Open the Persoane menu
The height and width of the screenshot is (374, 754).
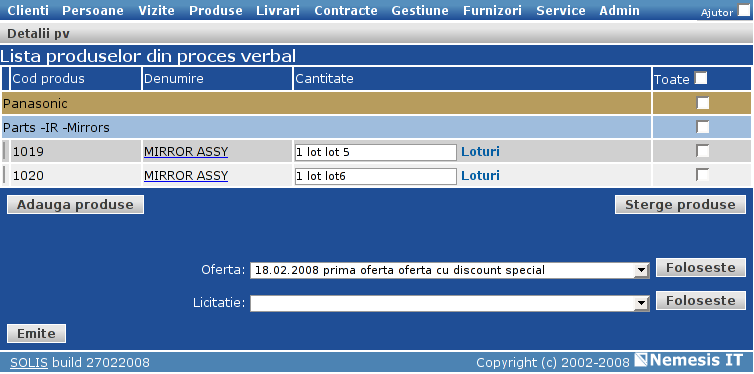[x=93, y=11]
